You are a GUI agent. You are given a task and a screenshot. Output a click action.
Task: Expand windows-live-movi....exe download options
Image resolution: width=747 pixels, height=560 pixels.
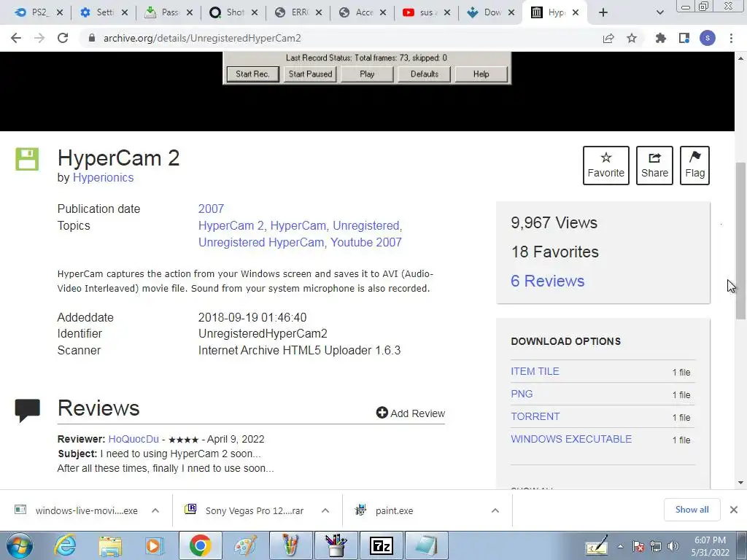click(x=155, y=510)
